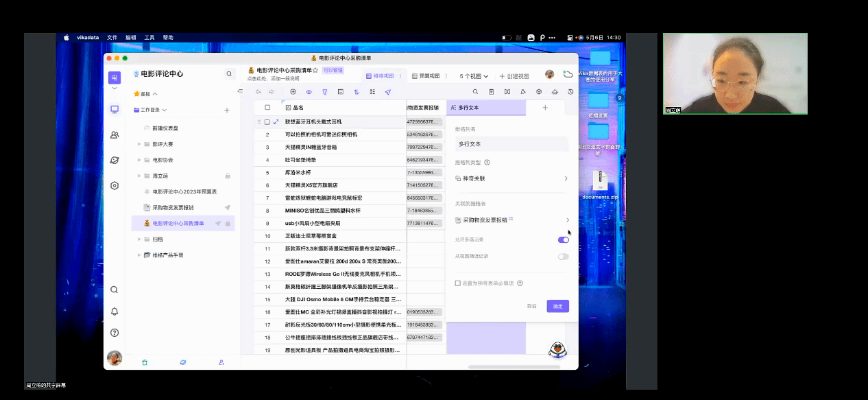The height and width of the screenshot is (400, 868).
Task: Click the hide columns eye icon
Action: click(309, 92)
